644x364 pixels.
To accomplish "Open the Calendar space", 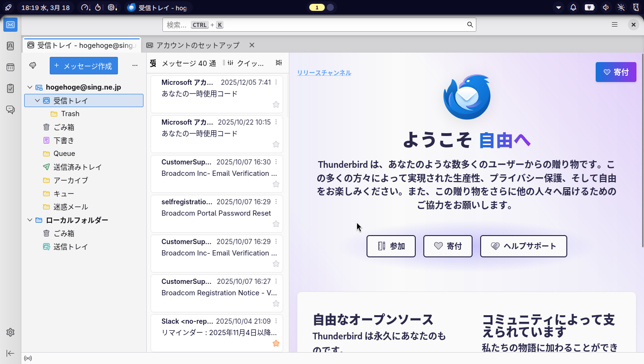I will pos(10,67).
